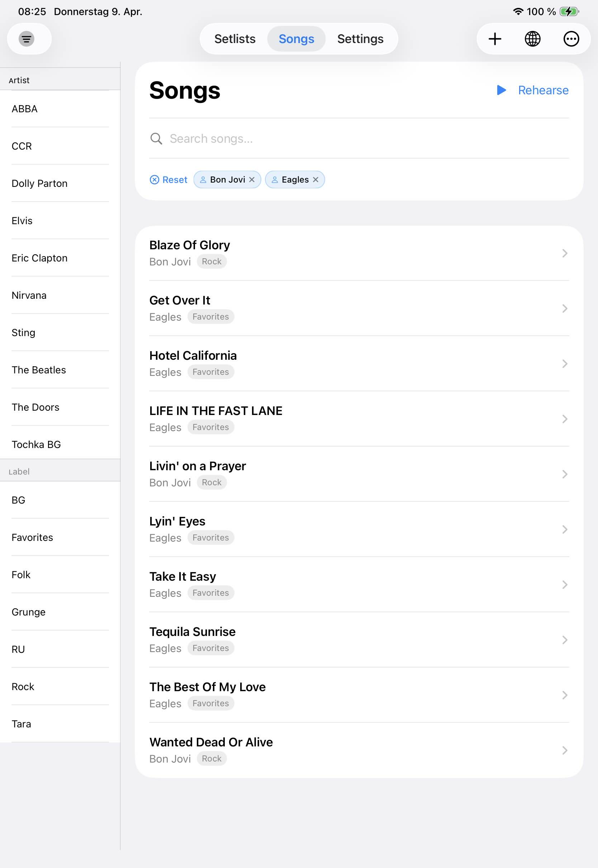Click Rock tag on Wanted Dead Or Alive
598x868 pixels.
coord(212,759)
